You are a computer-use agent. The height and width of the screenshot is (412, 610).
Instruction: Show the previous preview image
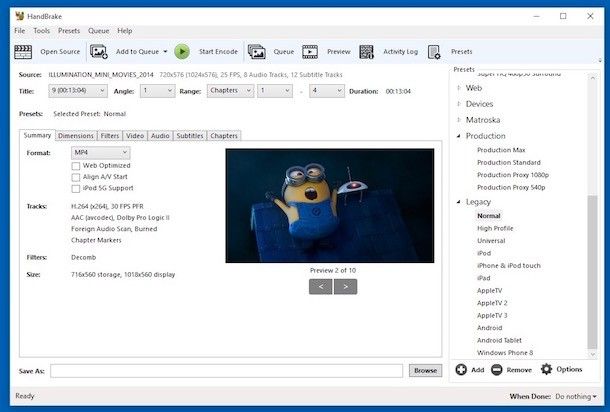[x=321, y=287]
